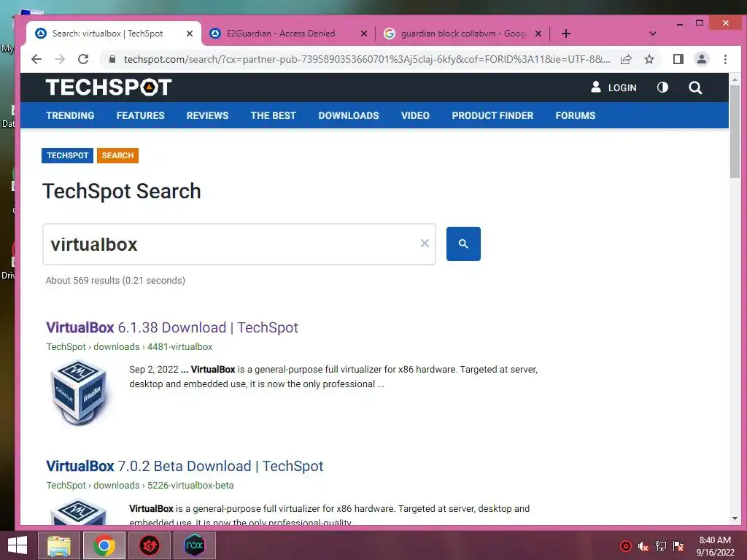Go back to the previous page

(36, 59)
